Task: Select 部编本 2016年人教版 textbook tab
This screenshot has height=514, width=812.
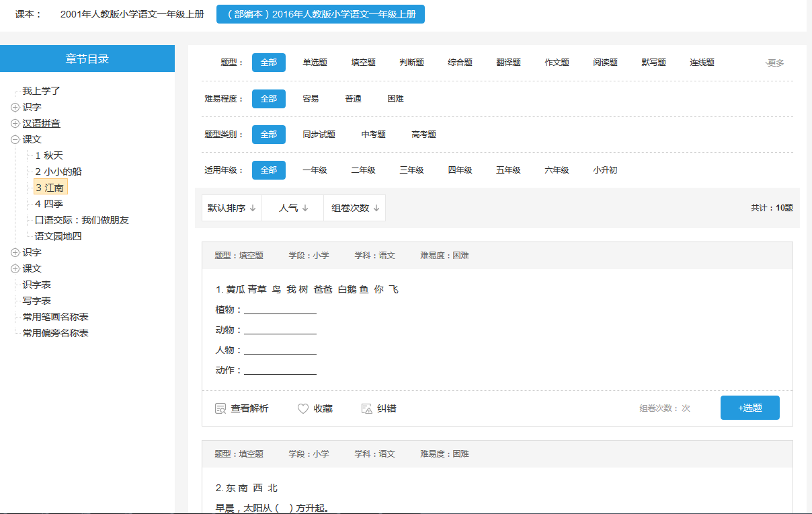Action: click(x=321, y=14)
